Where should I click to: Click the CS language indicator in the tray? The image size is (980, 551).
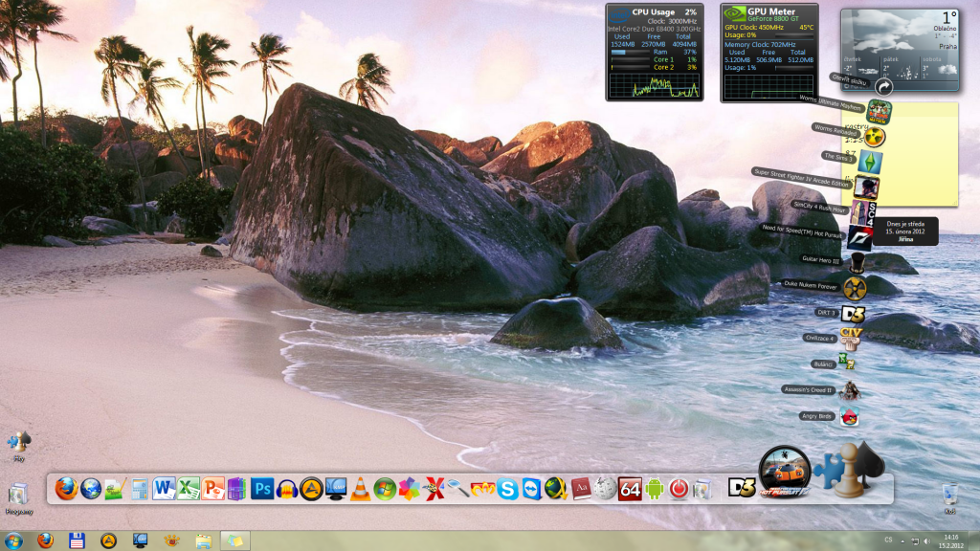coord(888,540)
